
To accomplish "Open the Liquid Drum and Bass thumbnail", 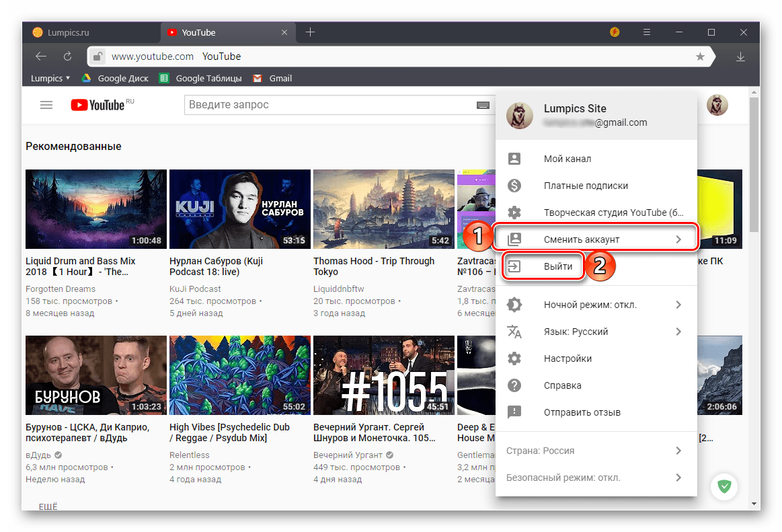I will tap(95, 209).
